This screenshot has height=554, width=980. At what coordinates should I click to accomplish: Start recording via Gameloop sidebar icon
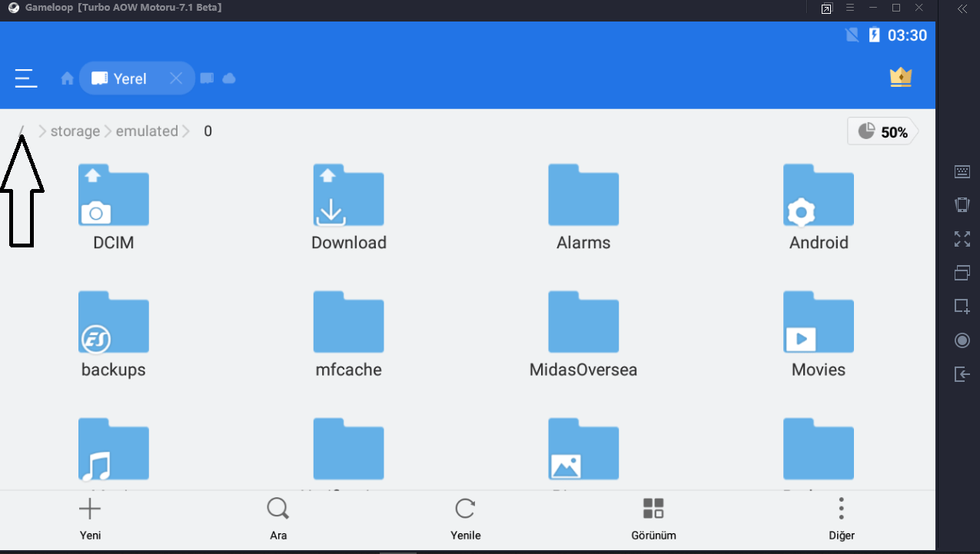[x=962, y=340]
